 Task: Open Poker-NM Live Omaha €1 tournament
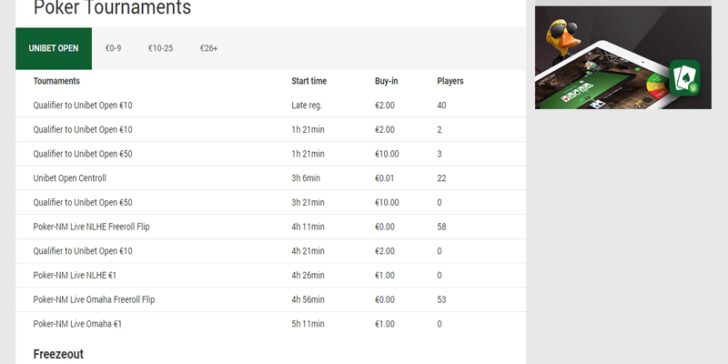point(271,324)
